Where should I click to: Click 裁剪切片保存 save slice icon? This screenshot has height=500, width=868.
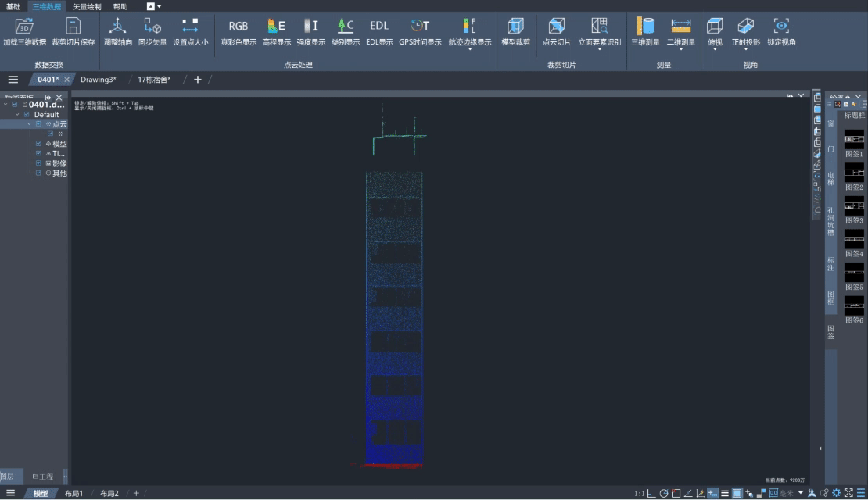(x=73, y=27)
